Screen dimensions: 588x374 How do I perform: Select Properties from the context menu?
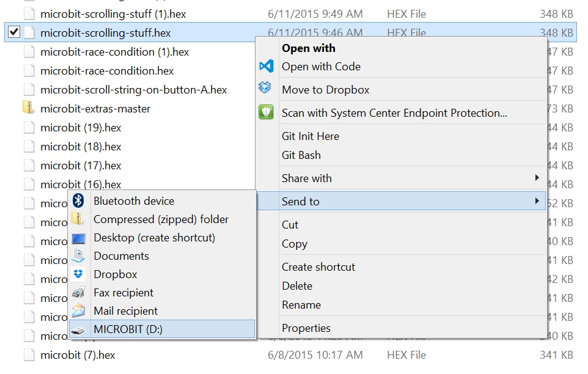pyautogui.click(x=306, y=328)
